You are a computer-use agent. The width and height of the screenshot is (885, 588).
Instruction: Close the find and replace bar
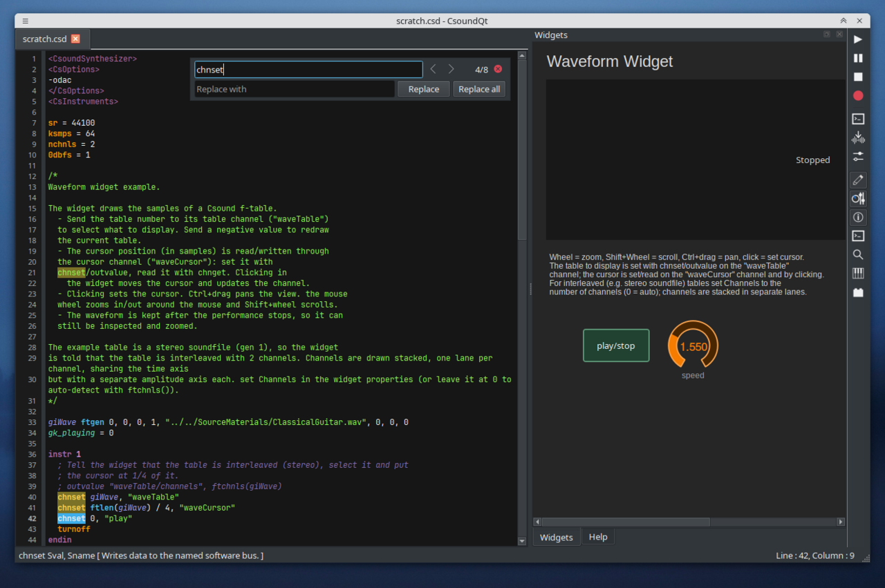coord(498,69)
